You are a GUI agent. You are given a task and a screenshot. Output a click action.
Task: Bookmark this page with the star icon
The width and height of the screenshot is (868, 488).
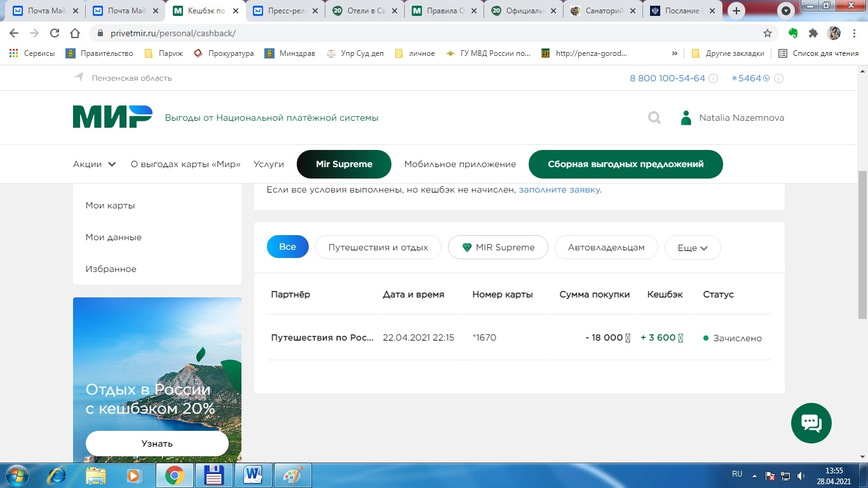point(768,33)
